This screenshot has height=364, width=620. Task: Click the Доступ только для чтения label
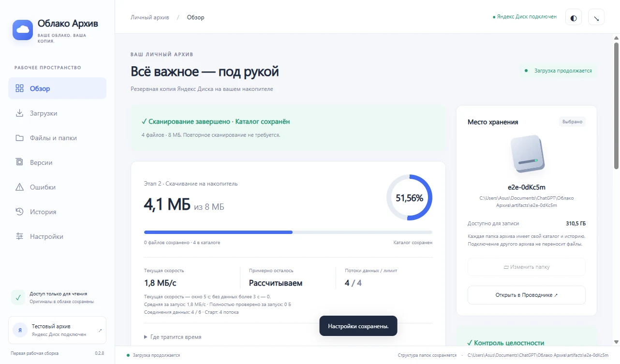(x=59, y=293)
